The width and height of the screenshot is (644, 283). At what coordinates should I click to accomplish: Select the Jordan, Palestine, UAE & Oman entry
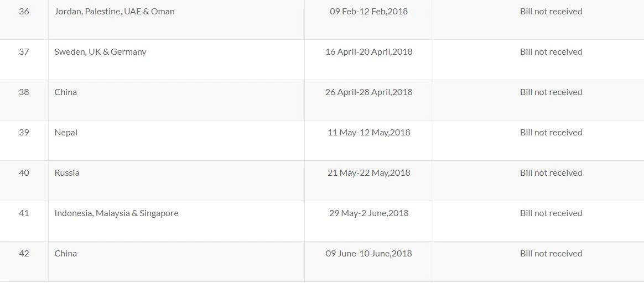tap(115, 11)
